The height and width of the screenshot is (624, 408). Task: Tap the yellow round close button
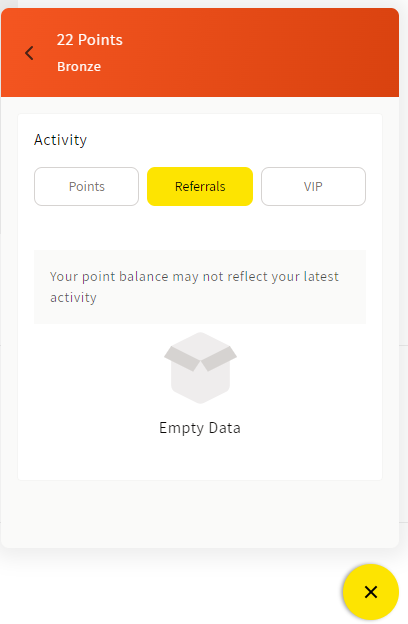click(x=371, y=592)
